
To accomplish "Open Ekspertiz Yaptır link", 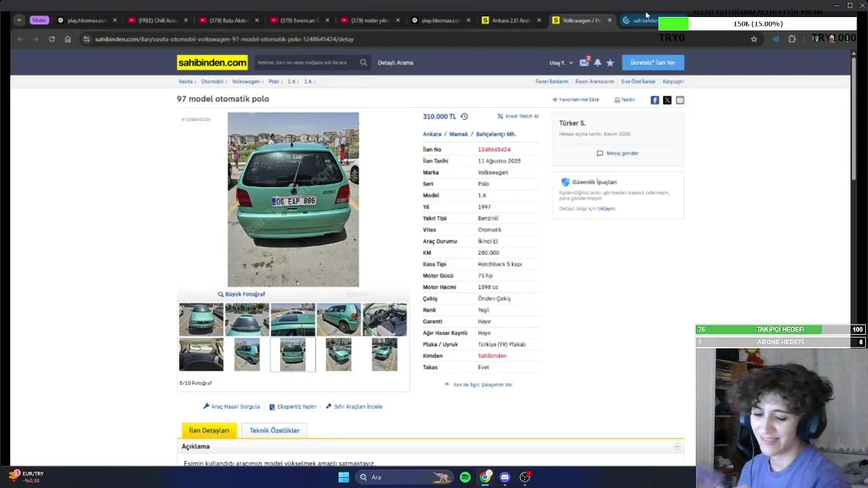I will 293,407.
